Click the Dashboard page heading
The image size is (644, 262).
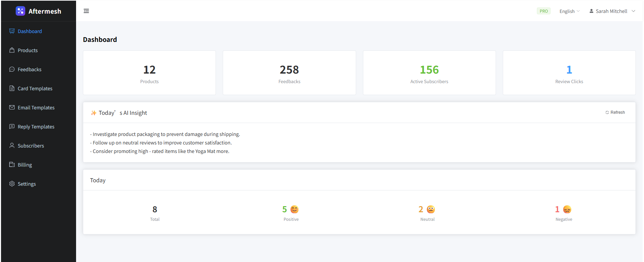pos(100,40)
